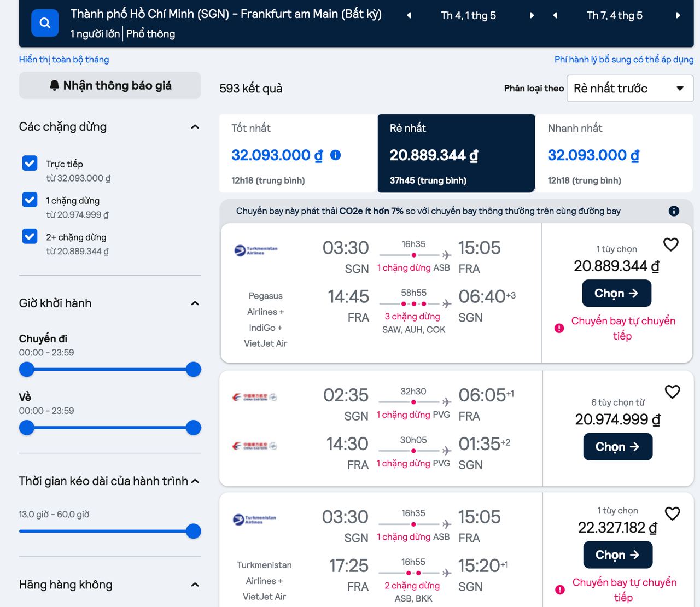The width and height of the screenshot is (700, 607).
Task: Open the Rẻ nhất trước sort dropdown
Action: point(629,89)
